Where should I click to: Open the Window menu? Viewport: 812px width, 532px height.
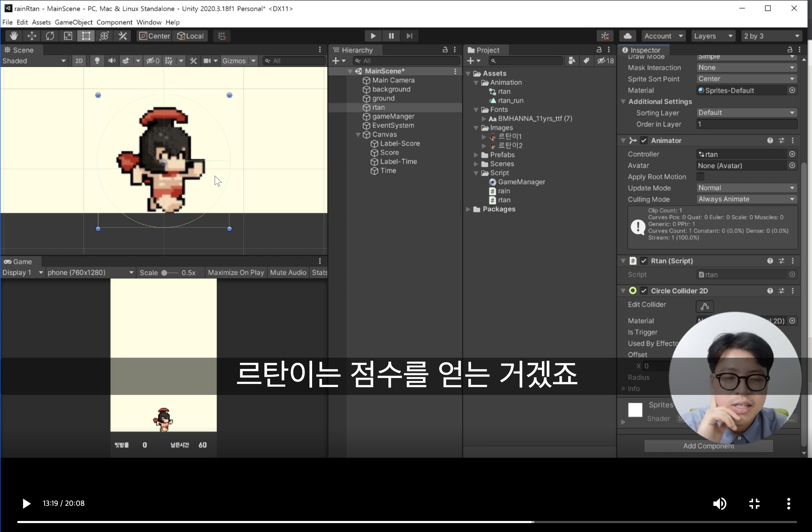(149, 22)
